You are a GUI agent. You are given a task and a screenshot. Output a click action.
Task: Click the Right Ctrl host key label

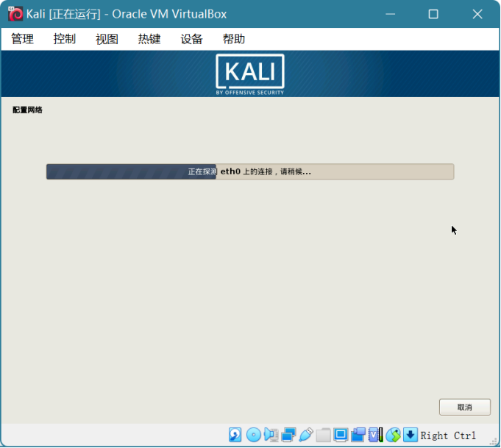pos(448,435)
